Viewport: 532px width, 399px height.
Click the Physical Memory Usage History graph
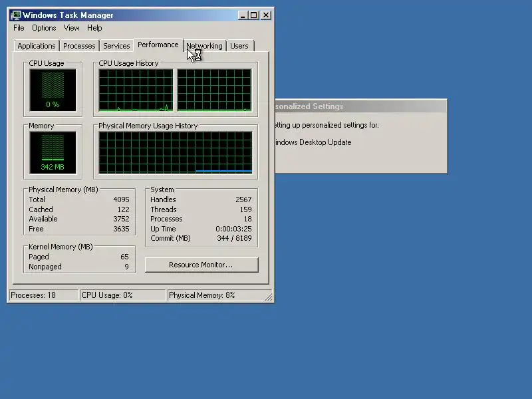click(176, 153)
